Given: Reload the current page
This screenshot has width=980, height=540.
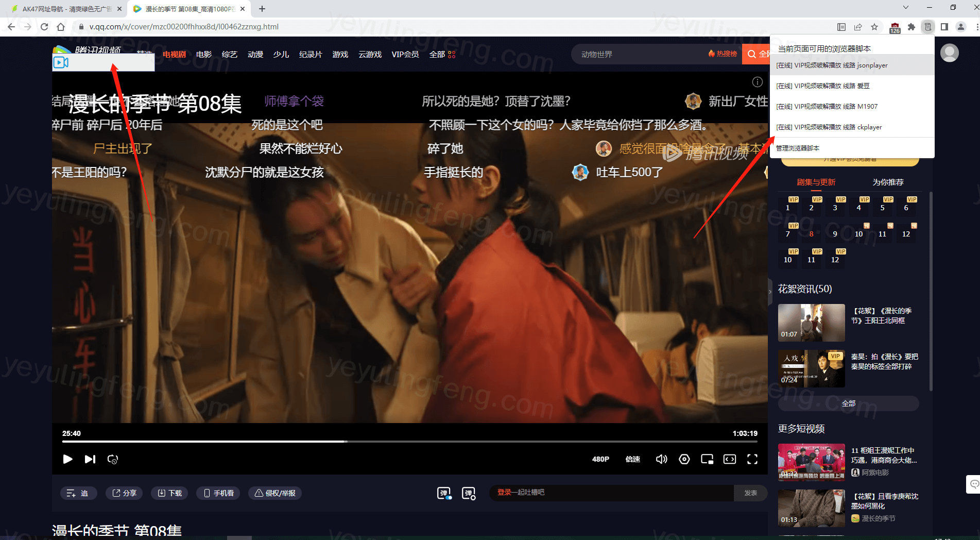Looking at the screenshot, I should (x=44, y=27).
